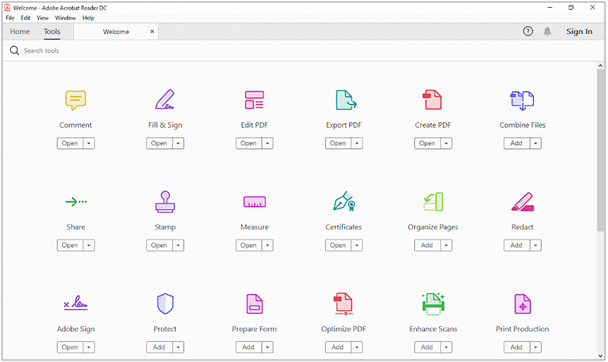Image resolution: width=608 pixels, height=362 pixels.
Task: Expand the Edit PDF dropdown arrow
Action: (x=268, y=143)
